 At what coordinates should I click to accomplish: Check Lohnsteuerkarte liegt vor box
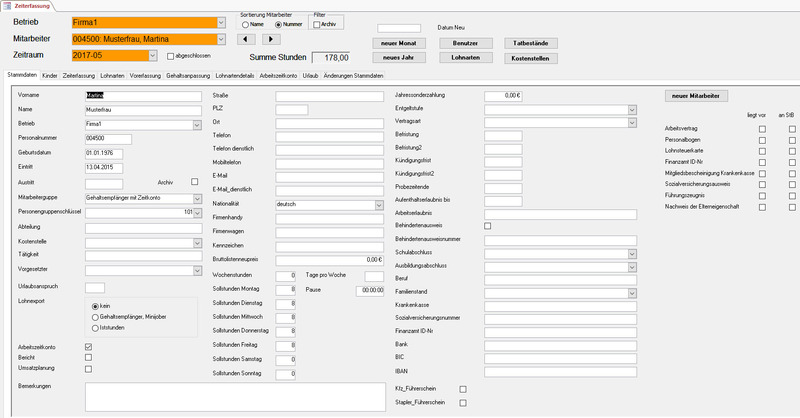coord(762,152)
